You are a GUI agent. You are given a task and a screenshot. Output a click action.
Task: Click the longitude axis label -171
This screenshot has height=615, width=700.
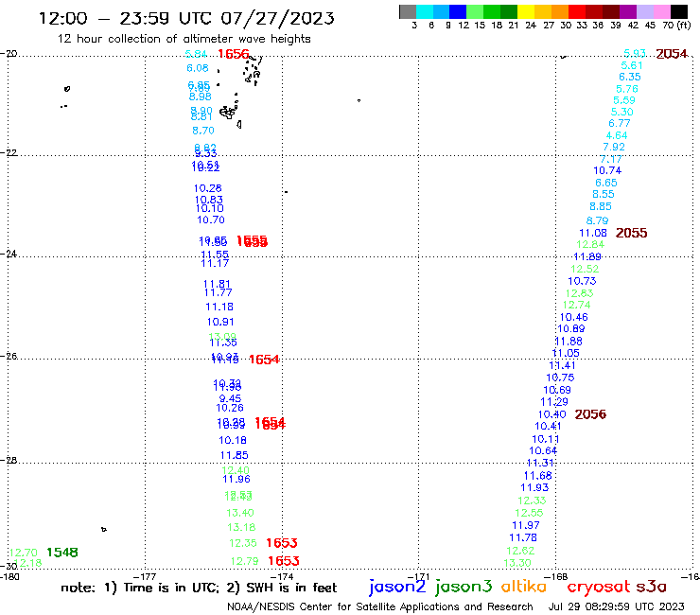click(420, 576)
